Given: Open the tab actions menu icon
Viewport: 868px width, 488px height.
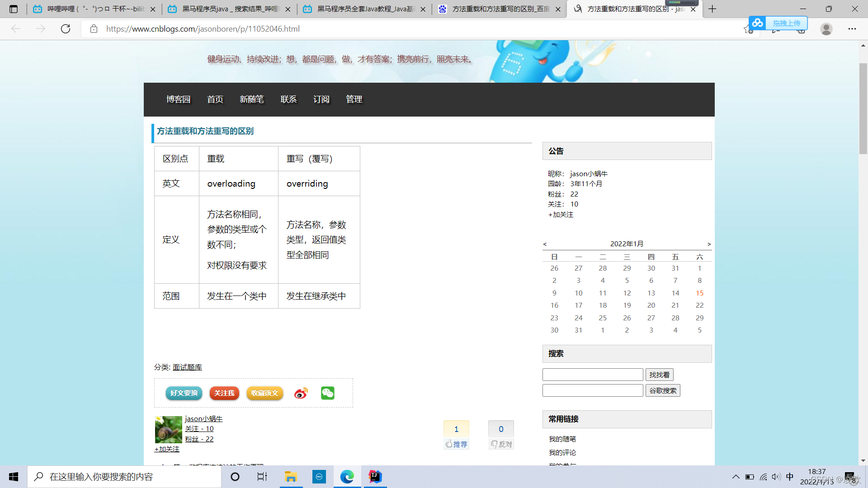Looking at the screenshot, I should [14, 9].
